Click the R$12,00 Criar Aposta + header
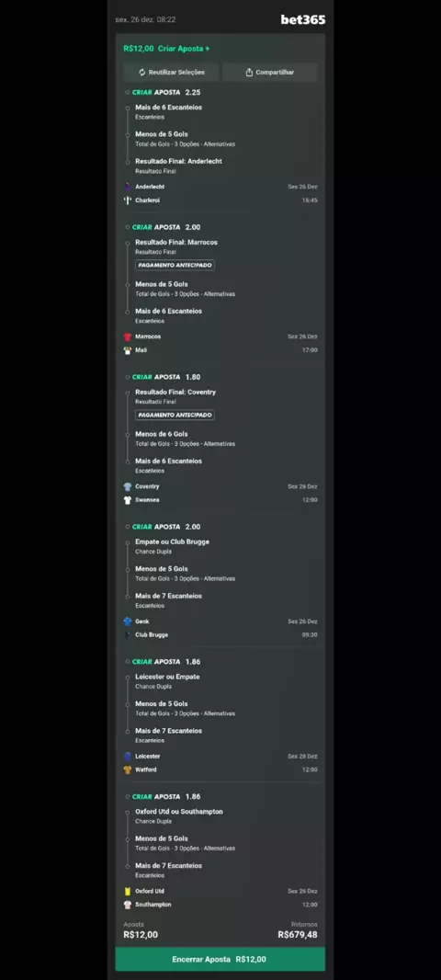This screenshot has height=980, width=441. pyautogui.click(x=166, y=49)
